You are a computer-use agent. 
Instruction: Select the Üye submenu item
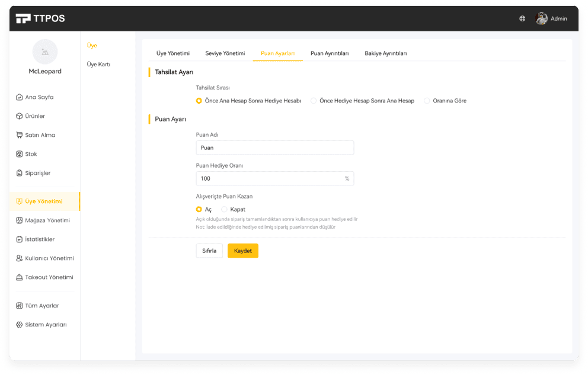[x=92, y=46]
